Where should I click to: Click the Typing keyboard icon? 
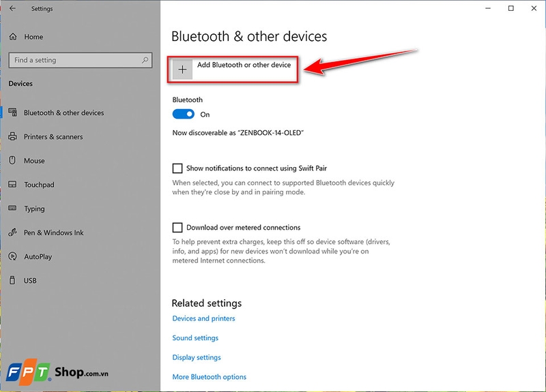pyautogui.click(x=12, y=208)
